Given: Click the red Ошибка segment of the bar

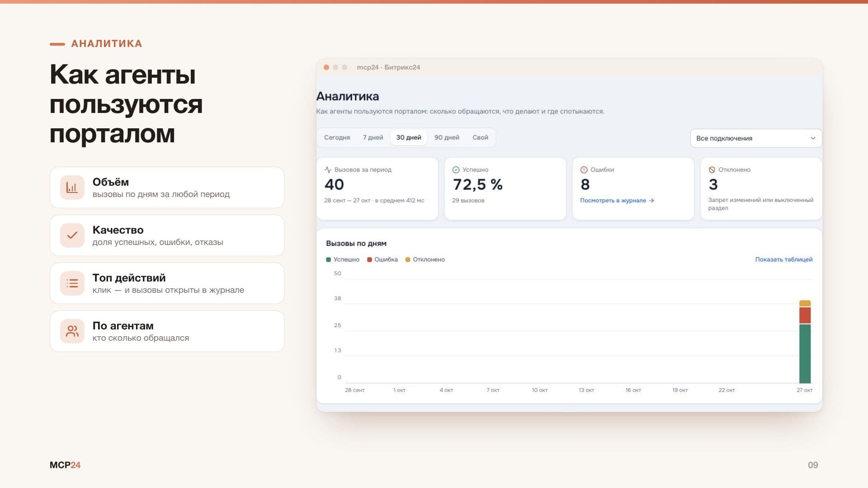Looking at the screenshot, I should pyautogui.click(x=805, y=315).
